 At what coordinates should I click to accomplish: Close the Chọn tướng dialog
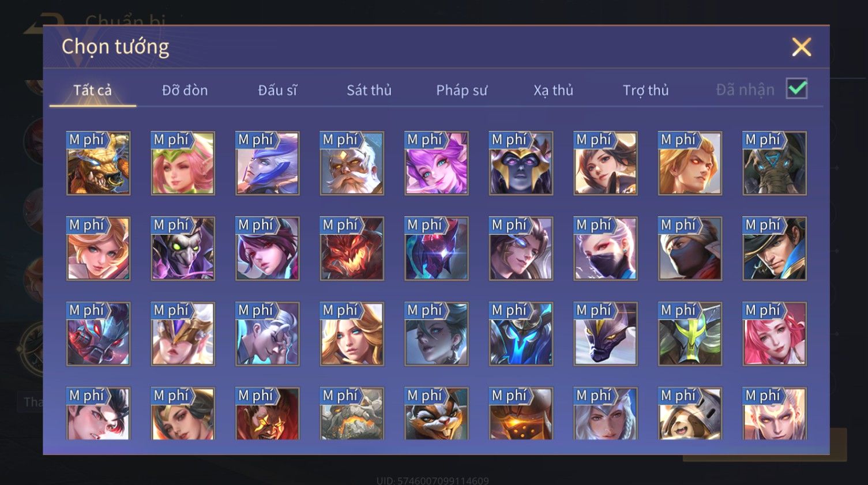click(801, 47)
